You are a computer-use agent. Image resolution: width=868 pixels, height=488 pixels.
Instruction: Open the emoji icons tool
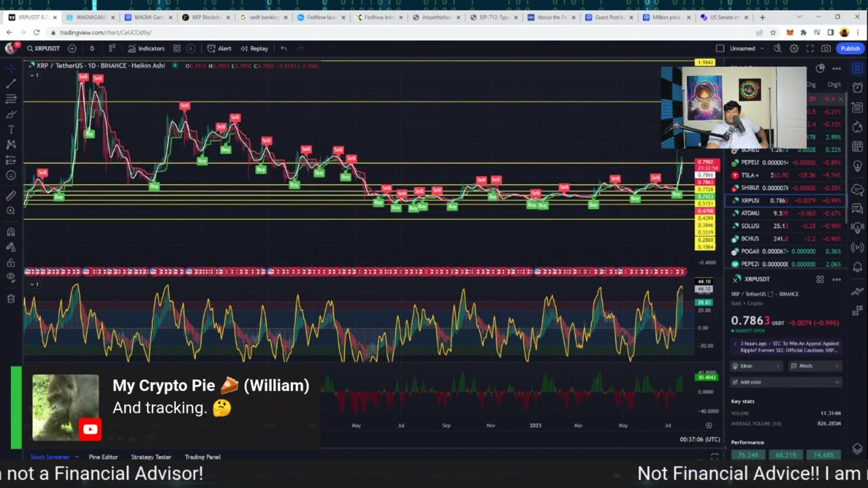[11, 176]
